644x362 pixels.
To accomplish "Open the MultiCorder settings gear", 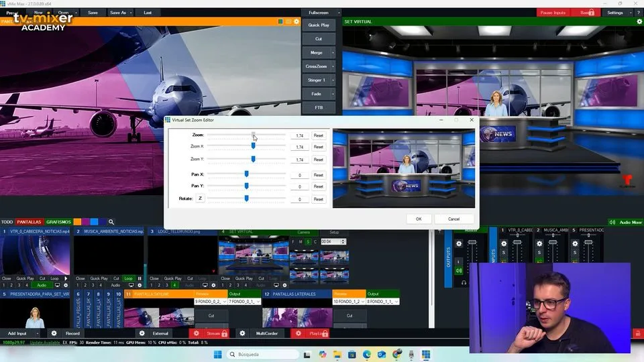I will tap(242, 333).
